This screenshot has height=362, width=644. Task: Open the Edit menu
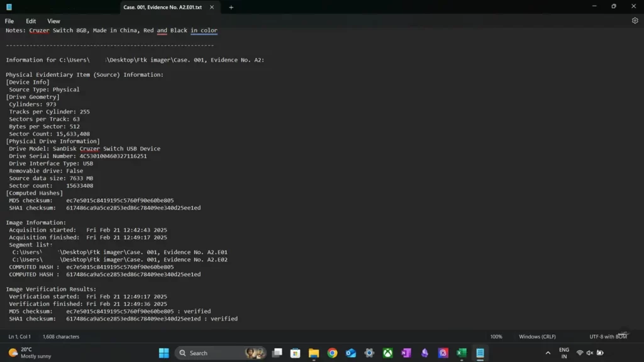coord(31,21)
